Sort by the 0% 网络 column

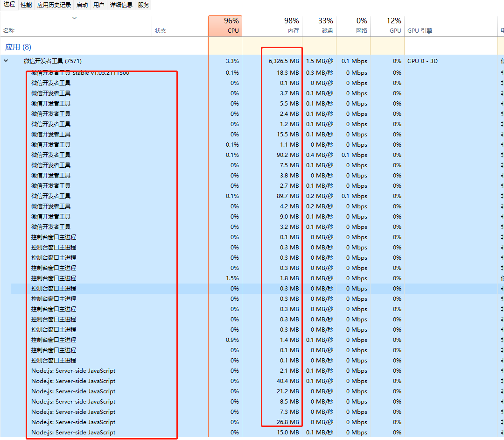tap(353, 26)
